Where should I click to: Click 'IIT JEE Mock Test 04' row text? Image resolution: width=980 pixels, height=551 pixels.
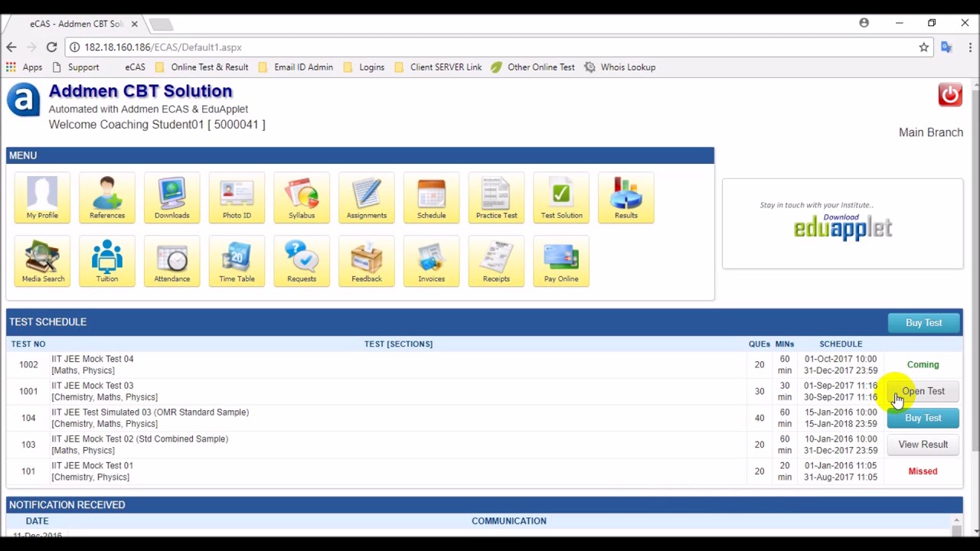click(x=92, y=359)
